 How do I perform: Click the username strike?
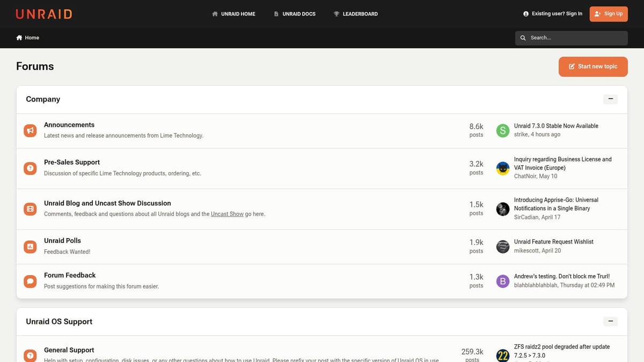click(x=521, y=135)
